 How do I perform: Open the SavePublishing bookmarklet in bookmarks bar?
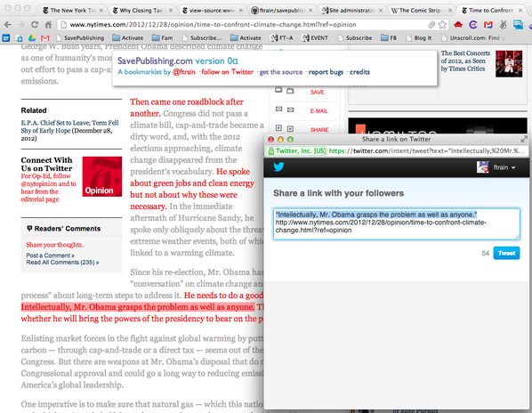point(80,38)
